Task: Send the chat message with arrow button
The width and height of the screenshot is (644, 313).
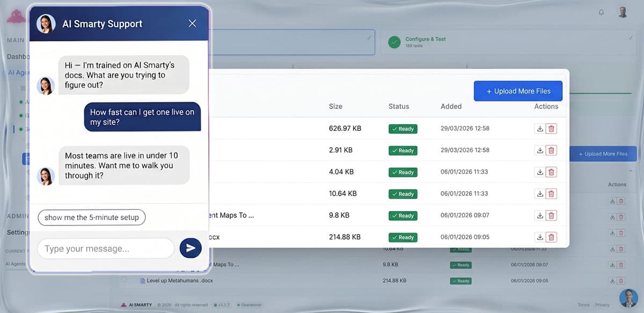Action: (x=191, y=248)
